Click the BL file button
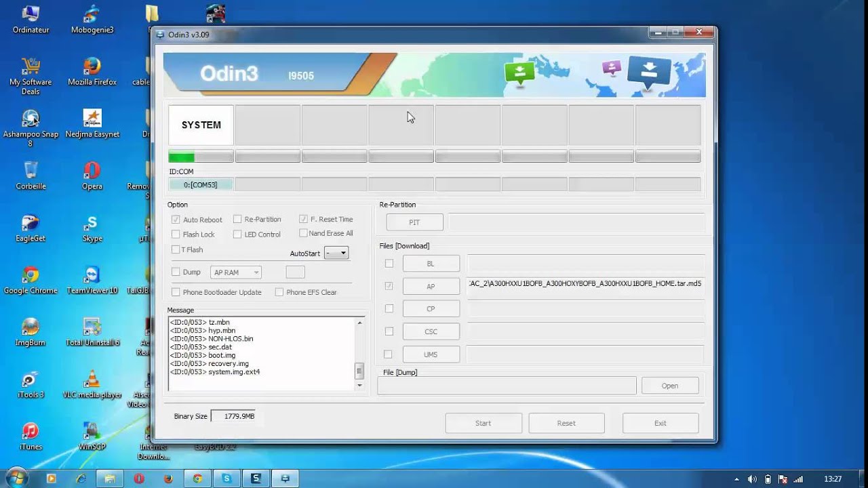Image resolution: width=868 pixels, height=488 pixels. point(431,264)
